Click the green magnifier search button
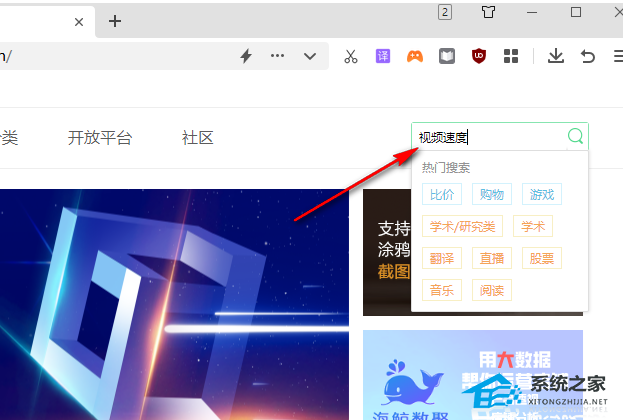The image size is (623, 420). pyautogui.click(x=575, y=136)
